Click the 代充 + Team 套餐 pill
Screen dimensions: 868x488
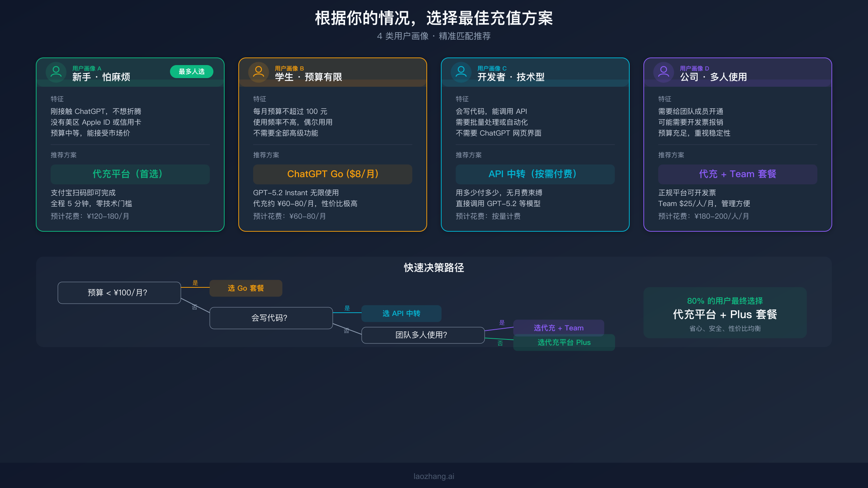(737, 174)
